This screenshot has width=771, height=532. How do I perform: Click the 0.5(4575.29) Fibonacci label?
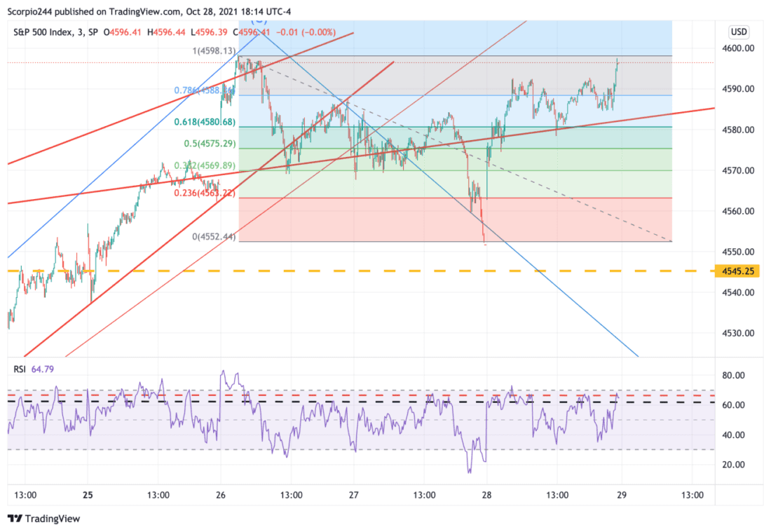(210, 144)
